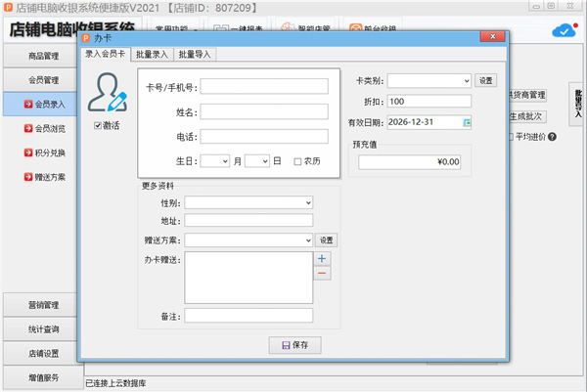Focus the 地址 input field

(x=248, y=220)
